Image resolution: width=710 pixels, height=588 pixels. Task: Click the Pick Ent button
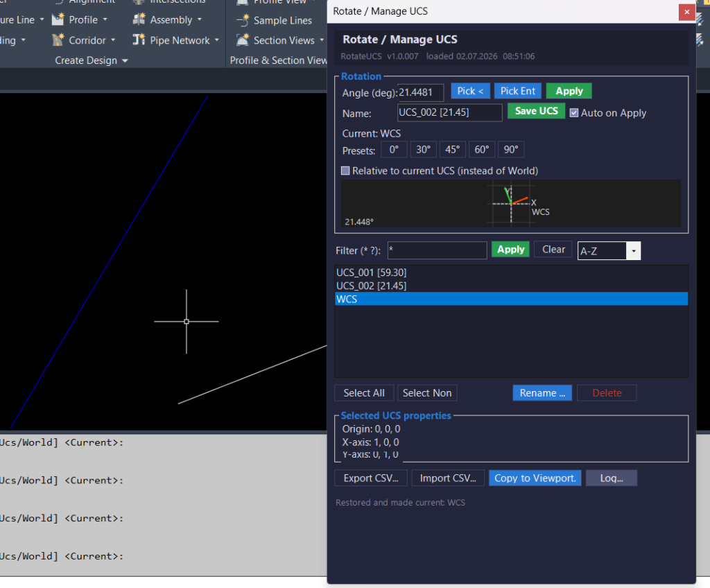(x=517, y=91)
